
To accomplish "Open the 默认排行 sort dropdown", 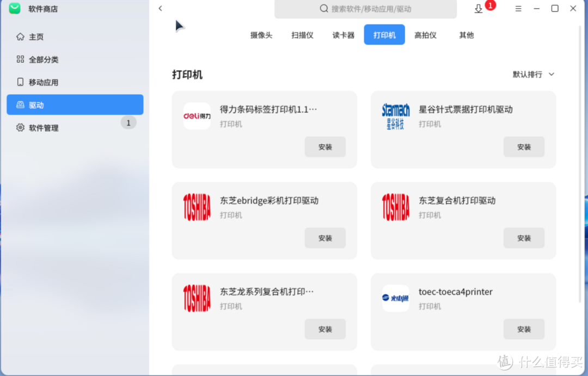I will click(x=533, y=74).
